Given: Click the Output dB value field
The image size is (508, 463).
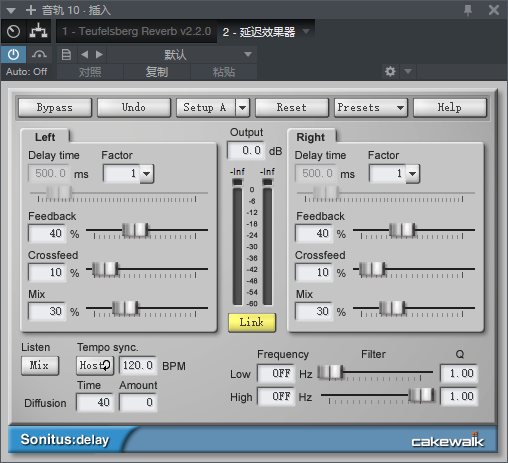Looking at the screenshot, I should pos(246,150).
